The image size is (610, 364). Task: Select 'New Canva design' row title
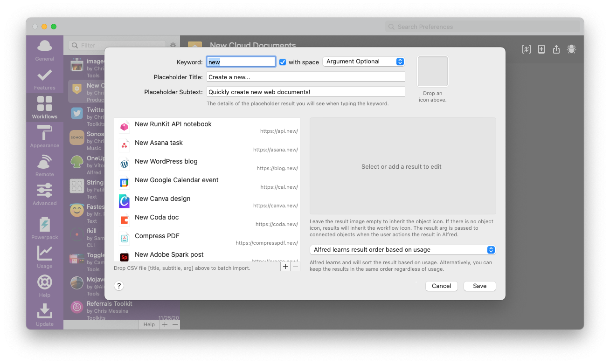[x=162, y=199]
